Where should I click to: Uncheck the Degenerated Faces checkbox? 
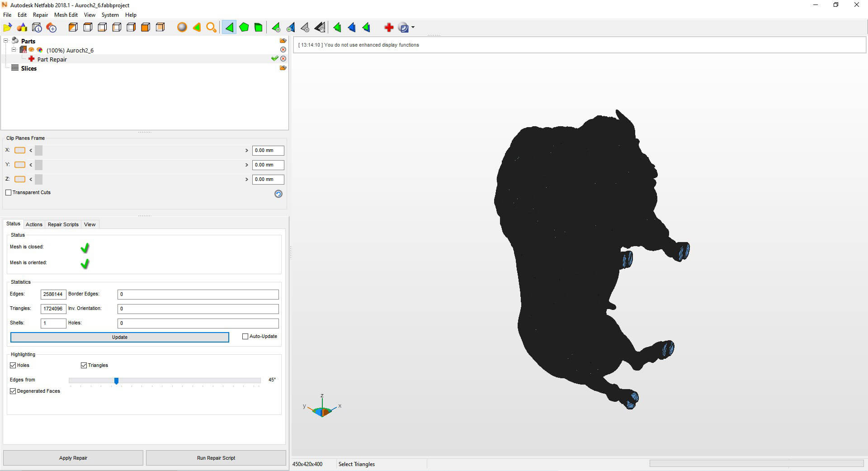point(13,391)
